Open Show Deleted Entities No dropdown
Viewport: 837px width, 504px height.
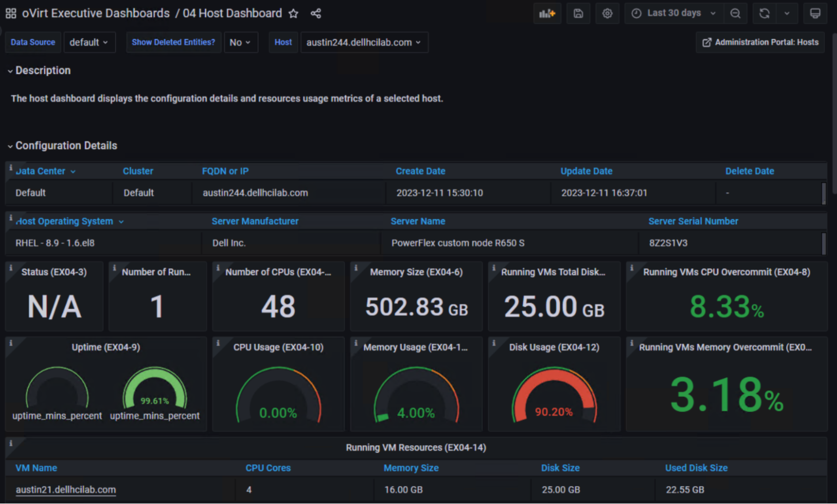pyautogui.click(x=240, y=42)
